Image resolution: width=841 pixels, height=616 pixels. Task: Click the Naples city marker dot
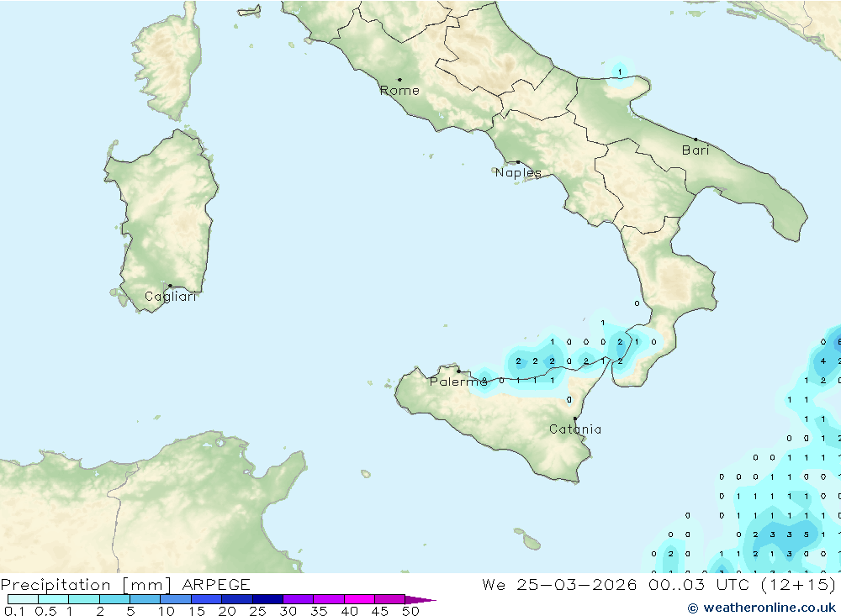pos(518,162)
